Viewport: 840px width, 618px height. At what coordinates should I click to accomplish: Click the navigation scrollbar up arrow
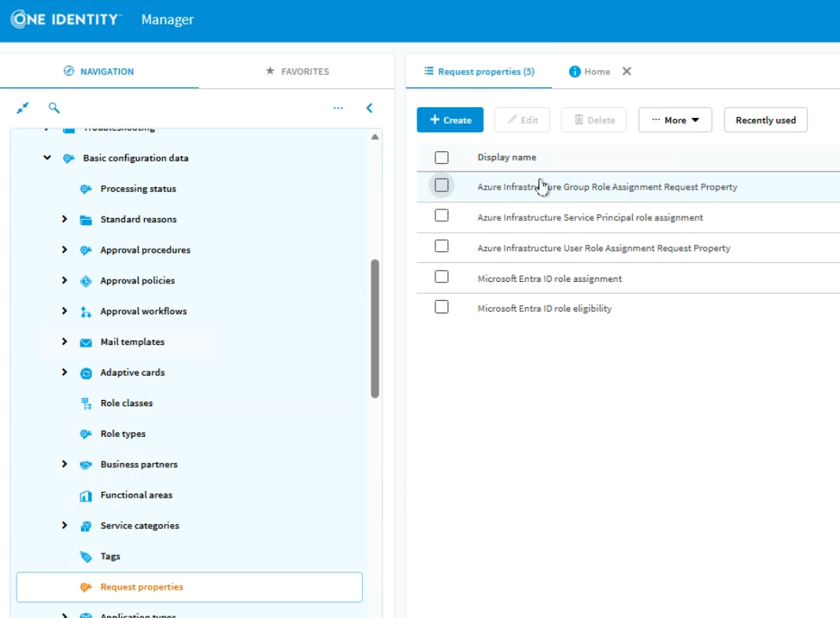pos(375,137)
